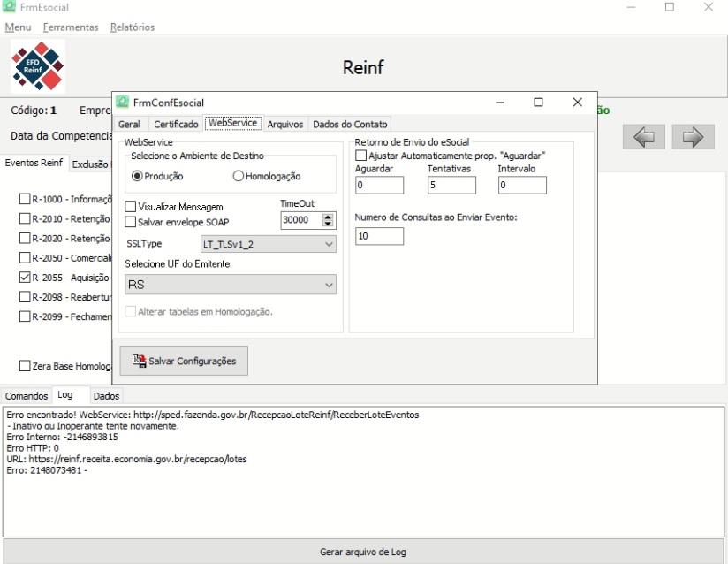The width and height of the screenshot is (728, 564).
Task: Click the TimeOut value field 30000
Action: pyautogui.click(x=302, y=220)
